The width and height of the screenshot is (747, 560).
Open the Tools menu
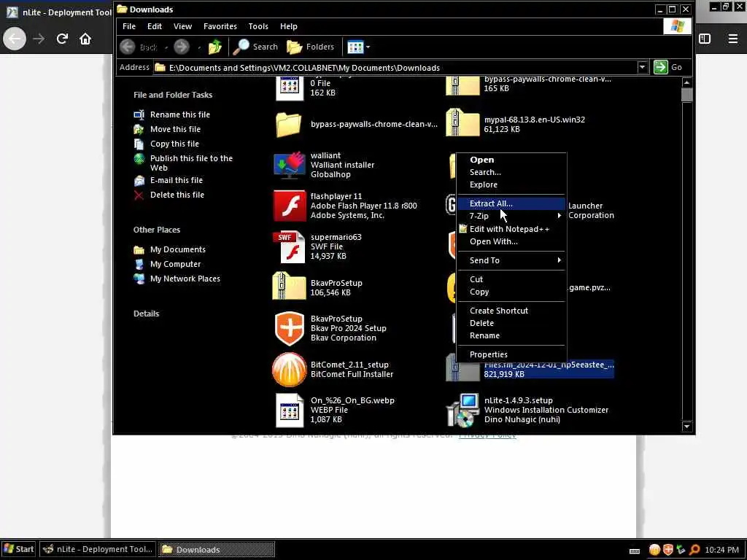point(258,26)
